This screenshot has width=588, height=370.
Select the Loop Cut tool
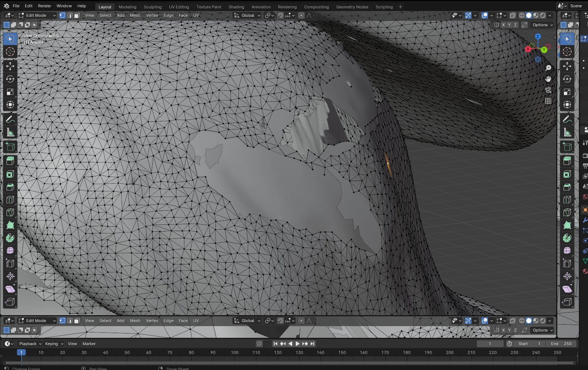point(10,200)
